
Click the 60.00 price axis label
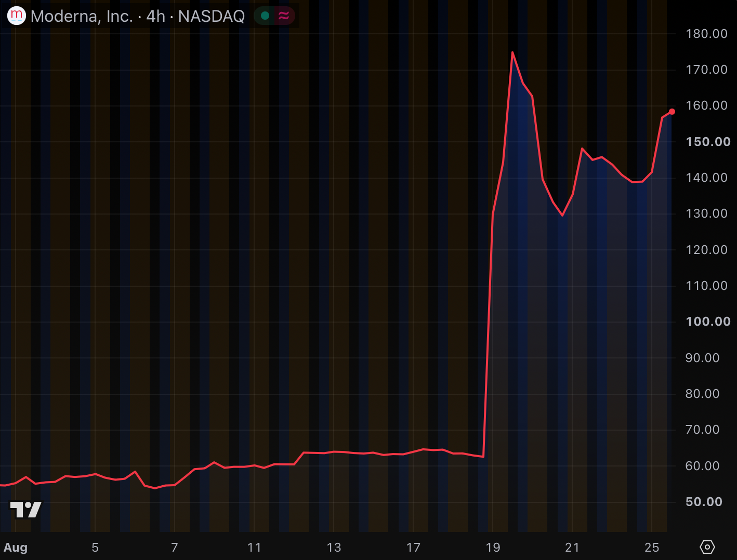tap(702, 466)
